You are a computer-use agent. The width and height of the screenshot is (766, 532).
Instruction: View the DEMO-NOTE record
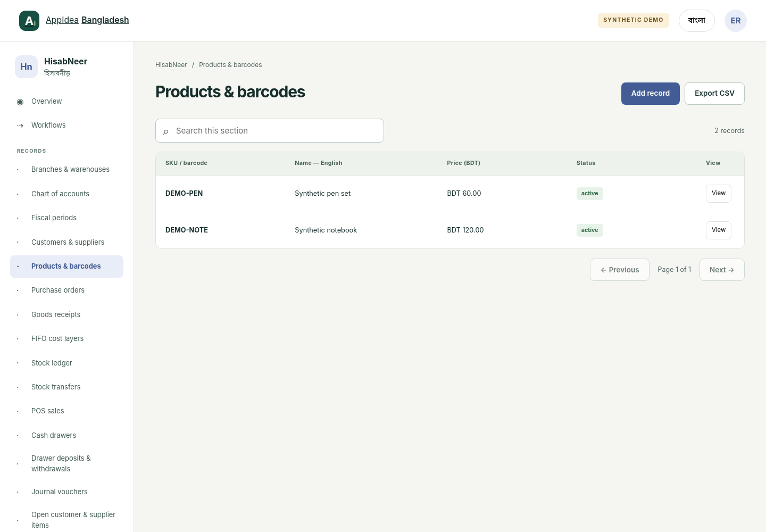coord(719,230)
